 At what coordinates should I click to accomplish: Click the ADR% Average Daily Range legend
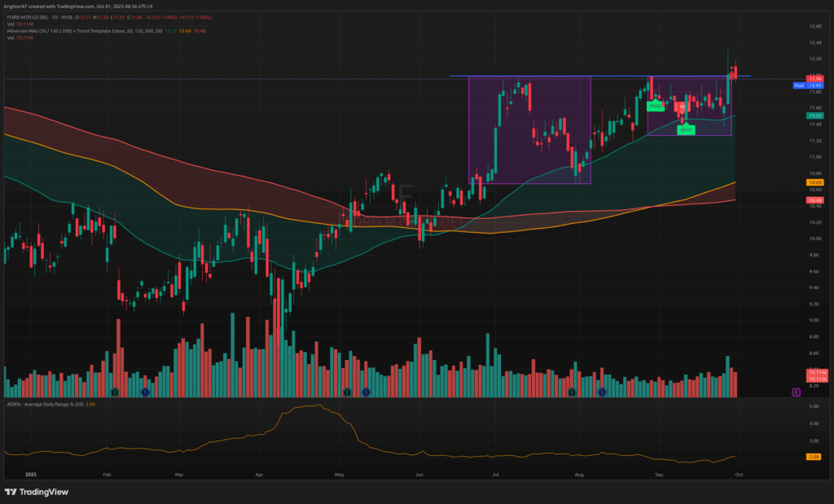pos(41,404)
